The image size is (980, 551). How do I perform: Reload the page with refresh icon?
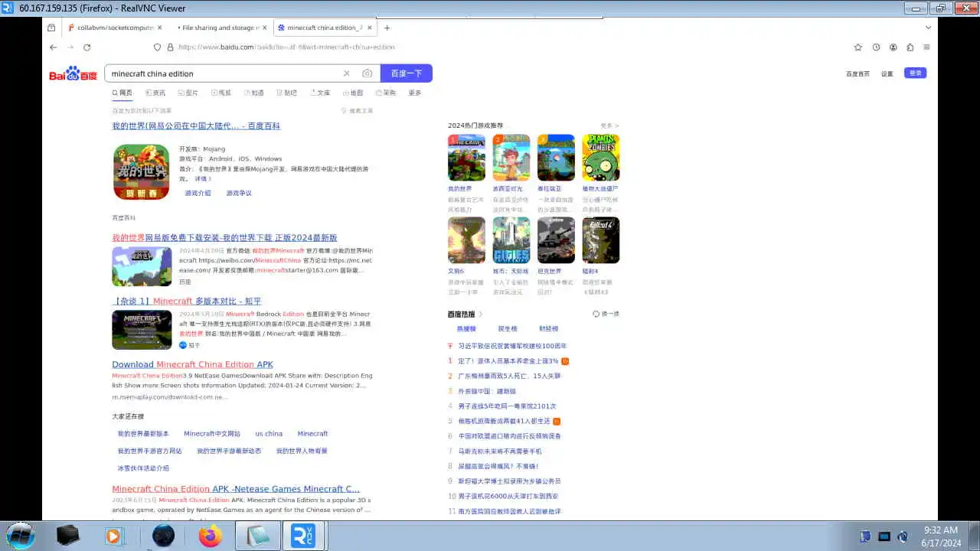[87, 47]
